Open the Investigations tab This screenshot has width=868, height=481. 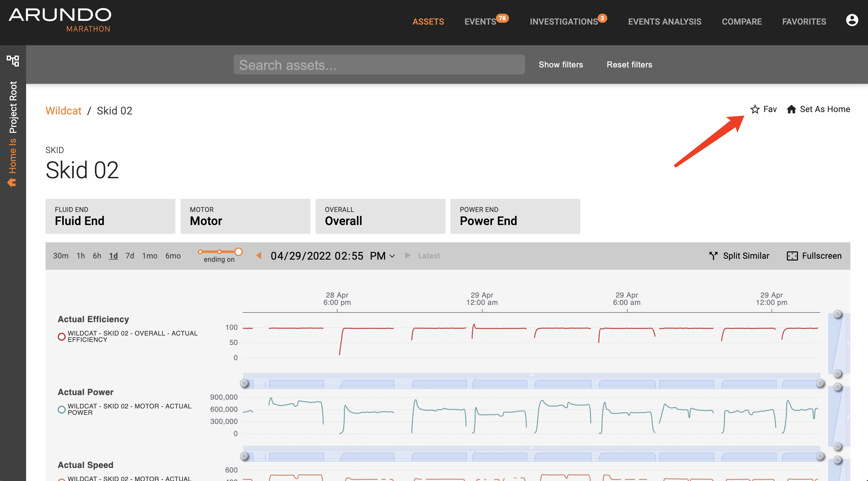(563, 22)
